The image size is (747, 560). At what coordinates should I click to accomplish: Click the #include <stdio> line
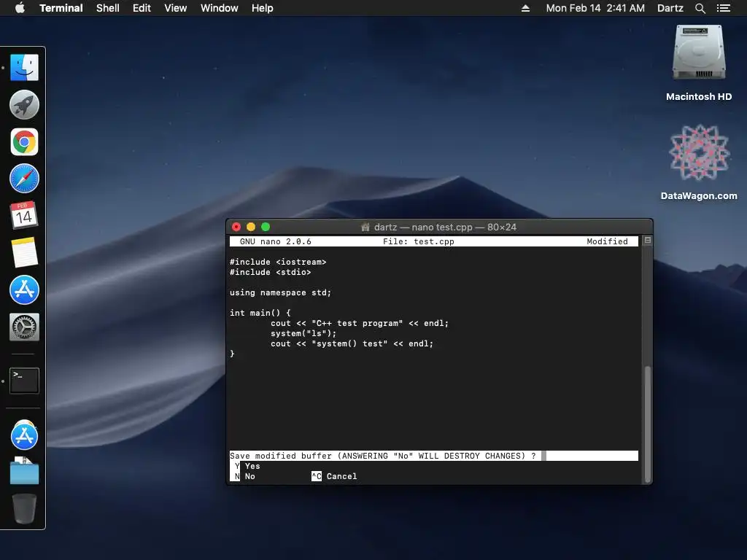point(270,272)
